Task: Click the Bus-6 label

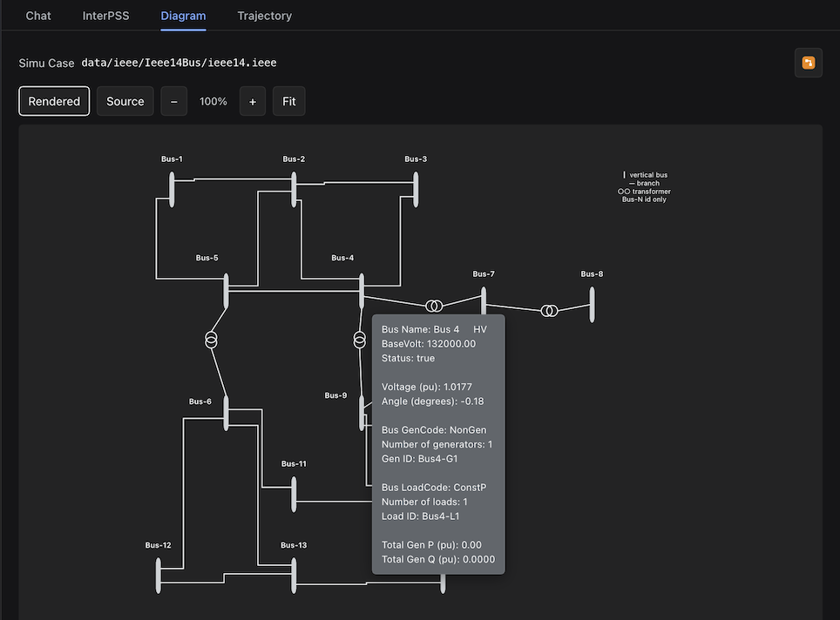Action: point(200,401)
